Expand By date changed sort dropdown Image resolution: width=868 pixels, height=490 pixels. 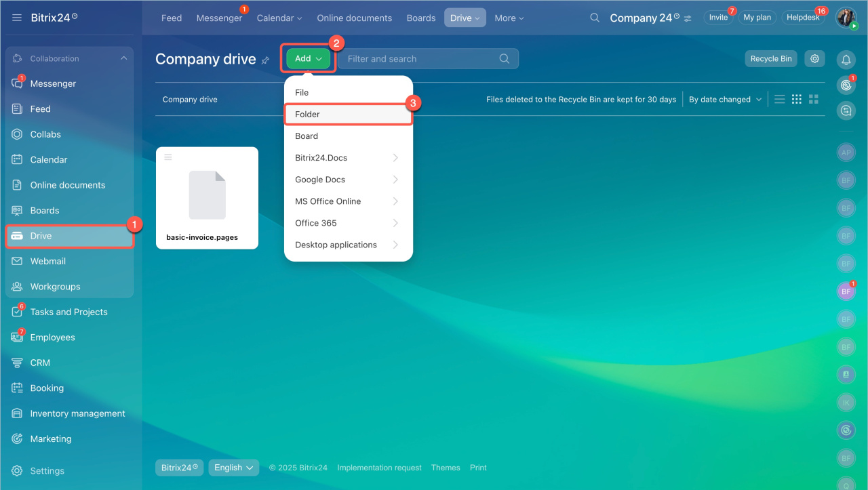(x=719, y=100)
